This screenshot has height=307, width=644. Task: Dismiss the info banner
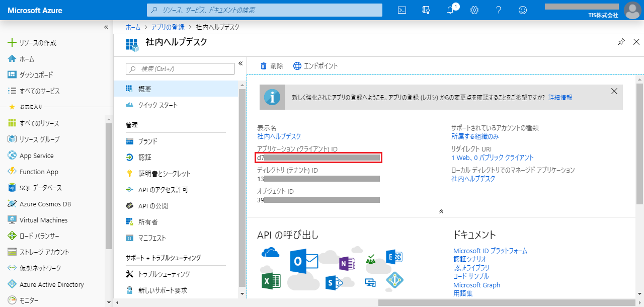(x=614, y=91)
